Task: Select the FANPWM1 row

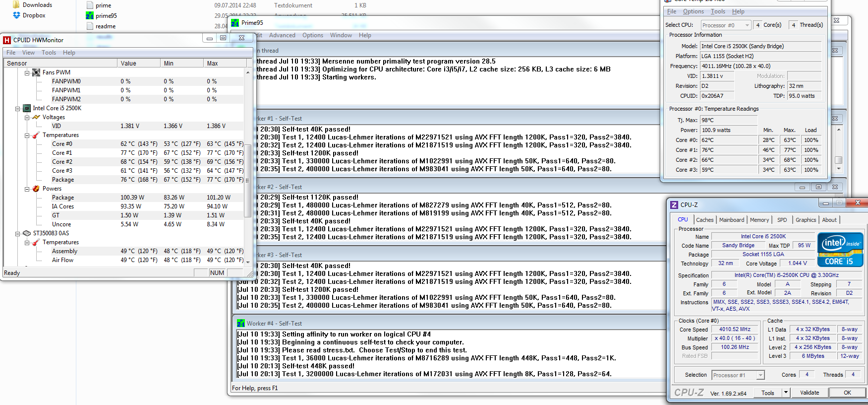Action: (124, 90)
